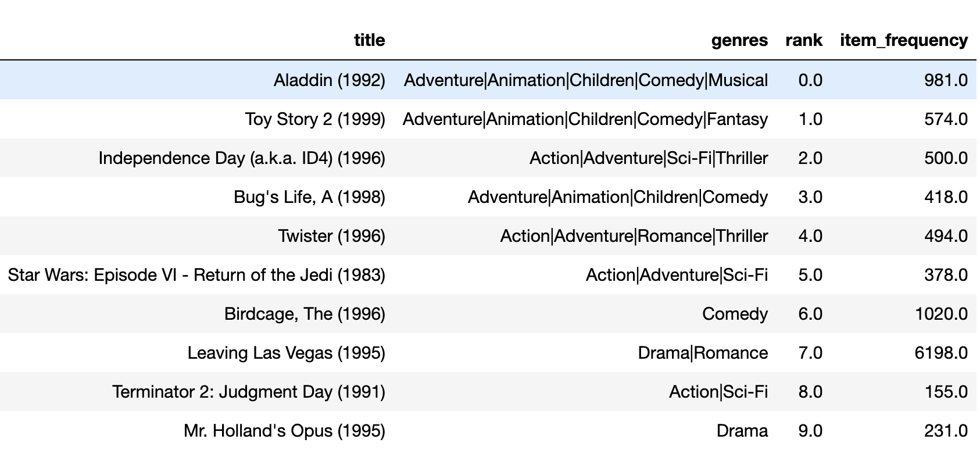The height and width of the screenshot is (450, 980).
Task: Click the rank column header
Action: click(804, 40)
